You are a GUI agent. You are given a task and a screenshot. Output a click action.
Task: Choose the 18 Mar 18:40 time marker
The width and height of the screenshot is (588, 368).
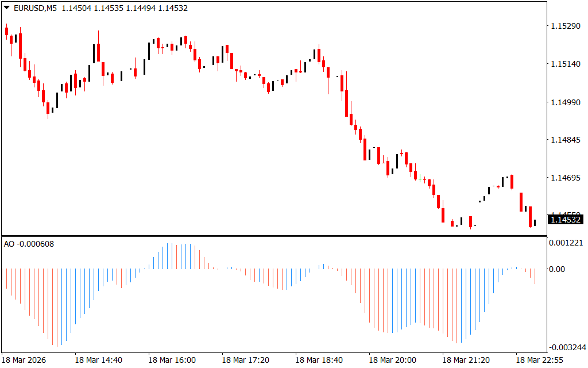(319, 360)
